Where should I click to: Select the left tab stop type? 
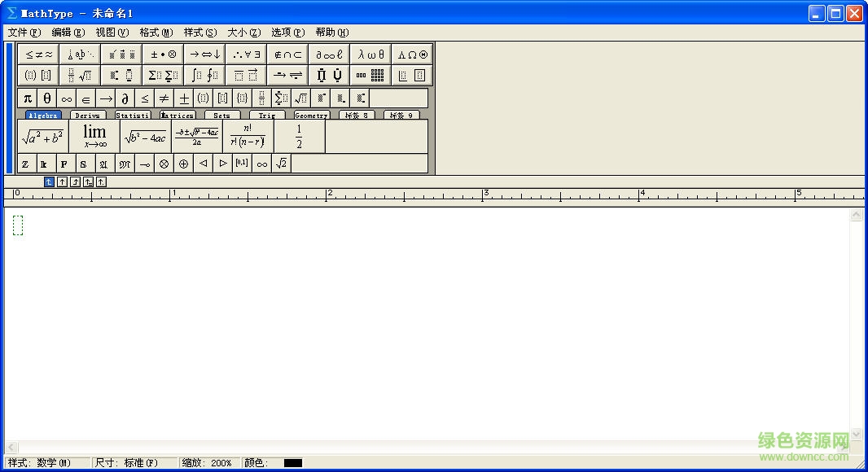(x=49, y=182)
